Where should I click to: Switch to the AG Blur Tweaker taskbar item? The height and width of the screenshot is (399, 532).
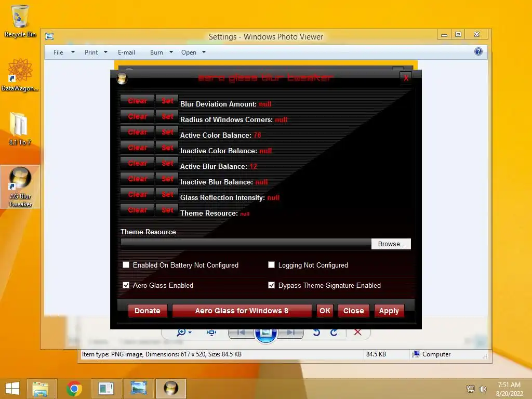pyautogui.click(x=170, y=389)
